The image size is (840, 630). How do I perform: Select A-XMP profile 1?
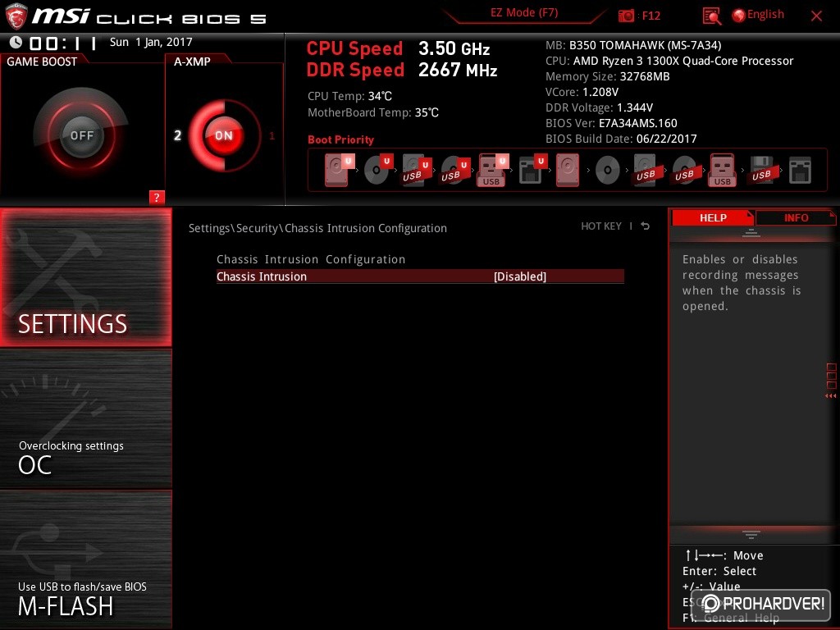(272, 136)
